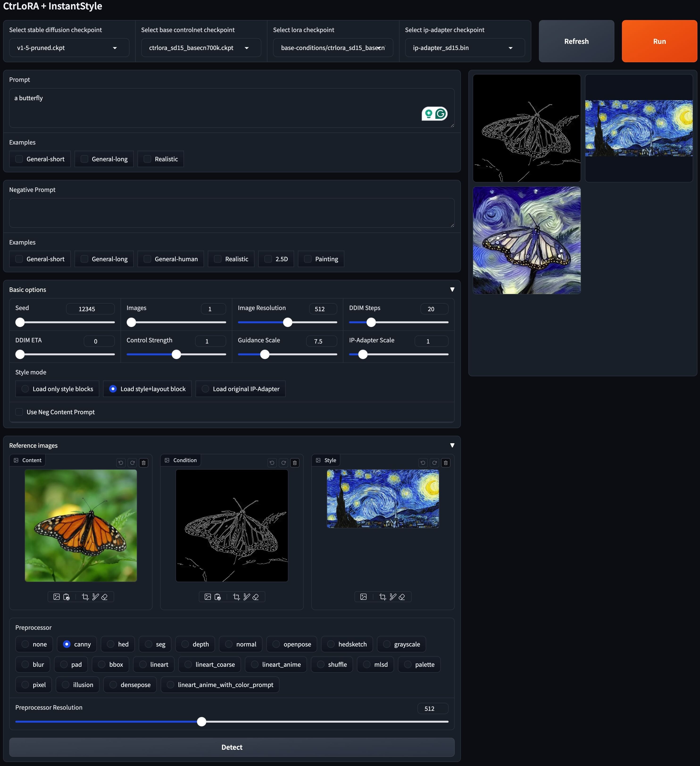Open the canny edge output thumbnail in gallery
The image size is (700, 766).
(527, 128)
